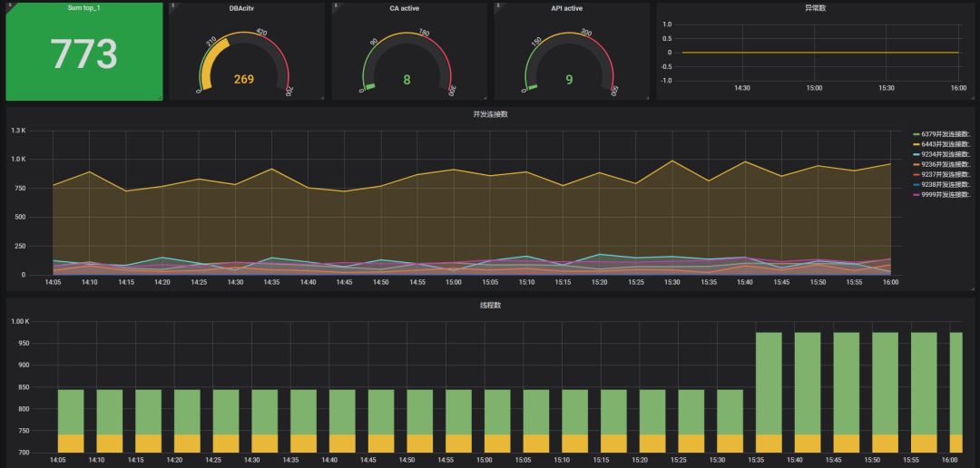The width and height of the screenshot is (980, 468).
Task: Open the info corner of DBAcitv panel
Action: pos(173,5)
